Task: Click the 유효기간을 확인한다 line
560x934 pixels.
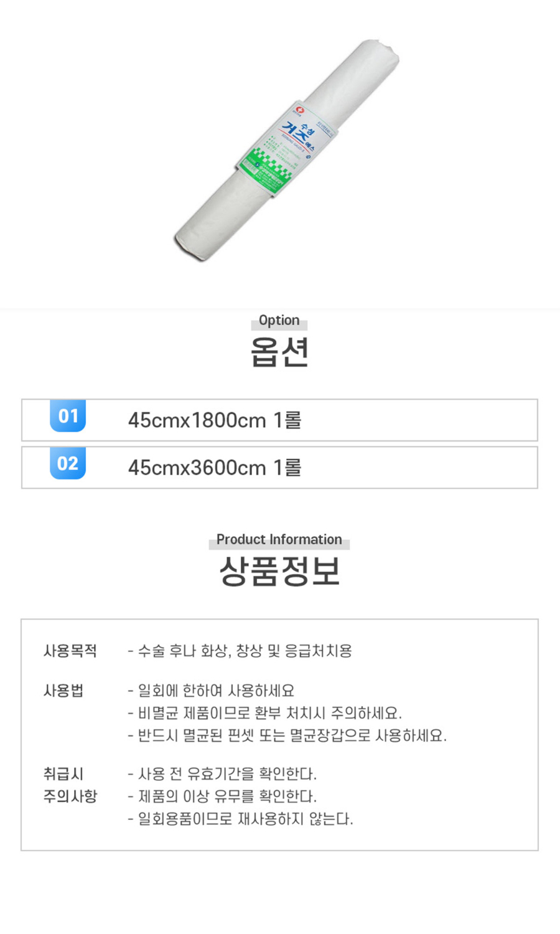Action: [x=223, y=774]
